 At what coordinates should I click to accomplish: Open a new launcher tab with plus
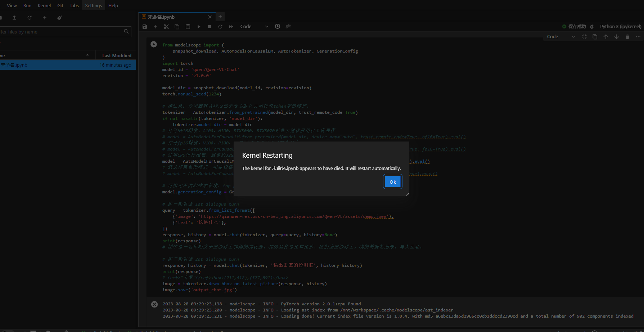220,17
